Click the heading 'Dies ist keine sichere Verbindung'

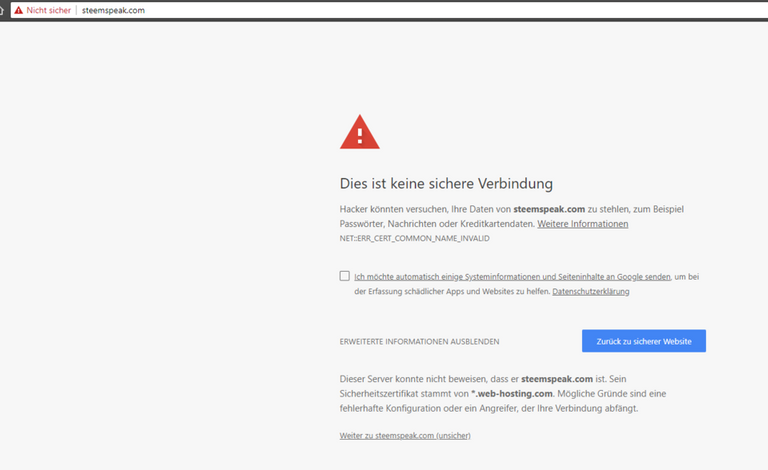click(446, 184)
